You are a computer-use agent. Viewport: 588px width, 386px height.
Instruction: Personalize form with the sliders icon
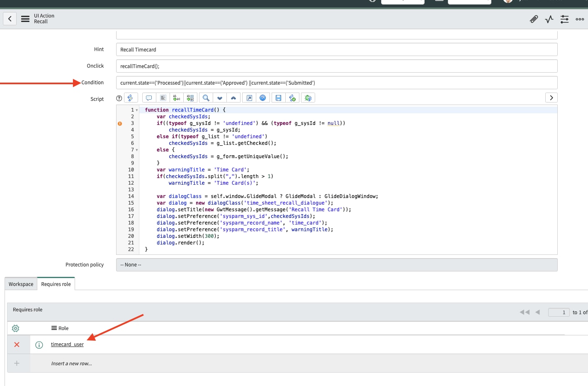pyautogui.click(x=564, y=19)
